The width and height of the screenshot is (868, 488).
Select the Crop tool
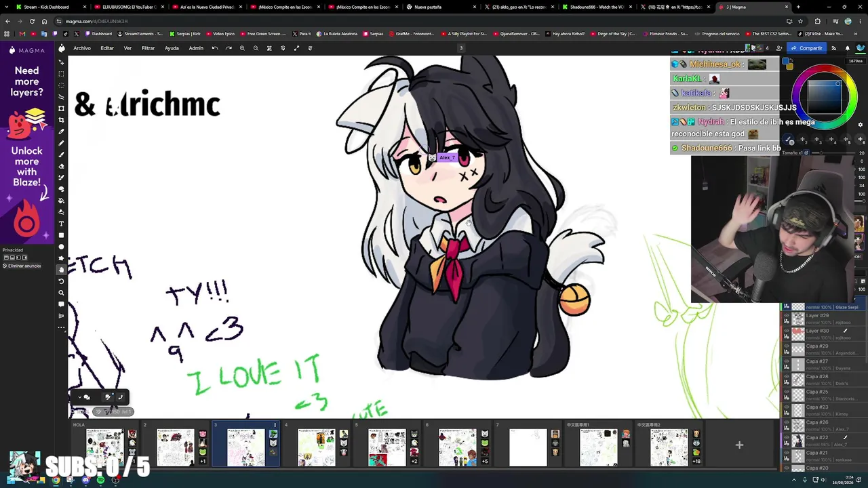point(61,120)
